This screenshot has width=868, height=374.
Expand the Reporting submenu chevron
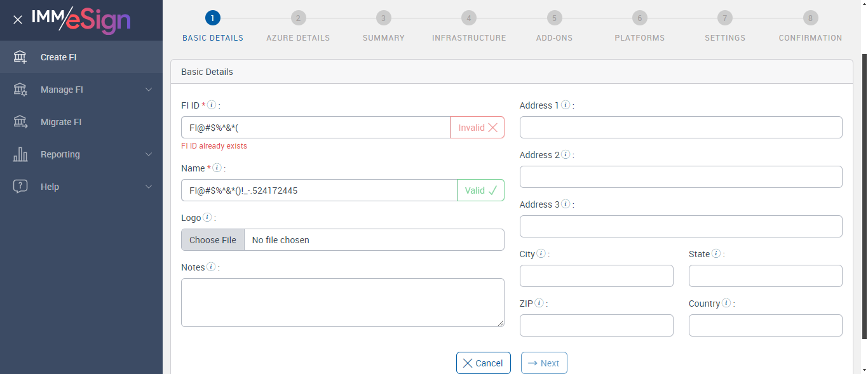point(149,154)
